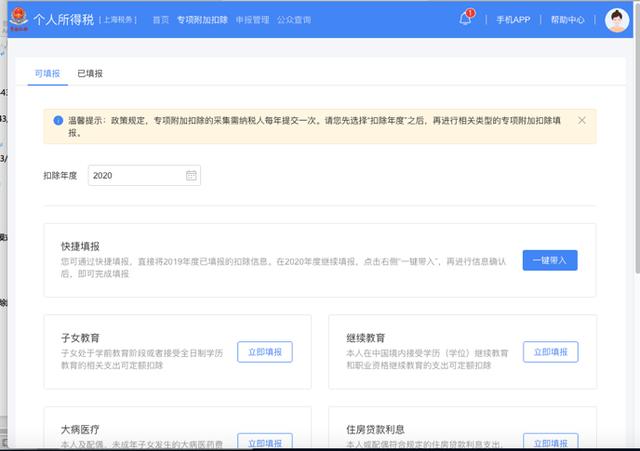The height and width of the screenshot is (451, 640).
Task: Click the 扣除年度 2020 input field
Action: 135,176
